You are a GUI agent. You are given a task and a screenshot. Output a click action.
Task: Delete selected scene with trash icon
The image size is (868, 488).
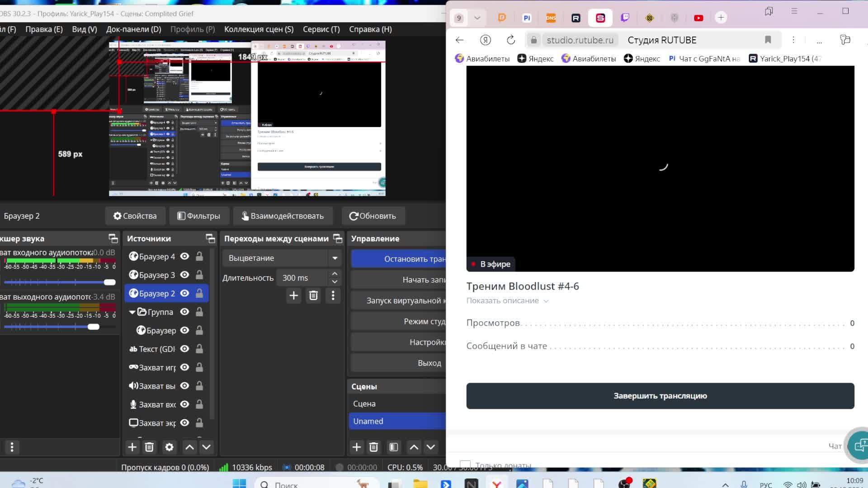[x=373, y=447]
